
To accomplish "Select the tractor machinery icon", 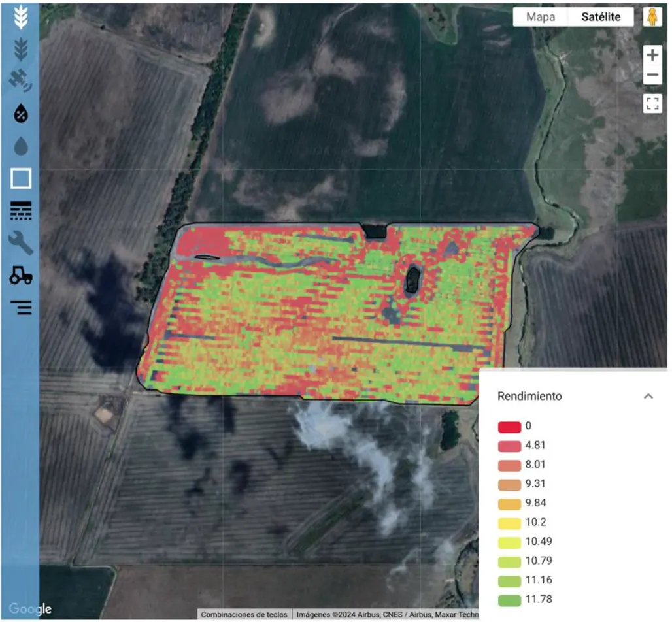I will tap(20, 275).
